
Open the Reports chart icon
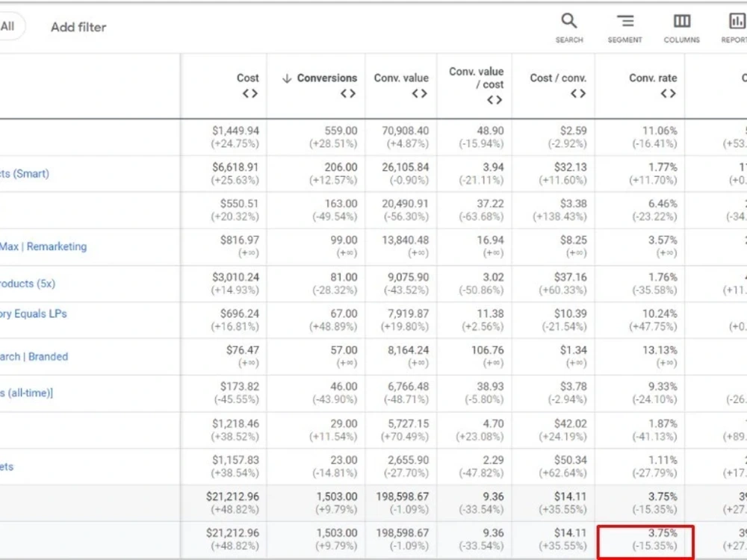click(737, 22)
